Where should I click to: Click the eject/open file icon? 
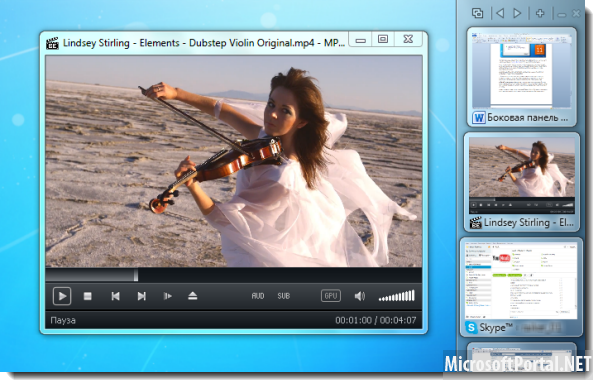[x=192, y=296]
